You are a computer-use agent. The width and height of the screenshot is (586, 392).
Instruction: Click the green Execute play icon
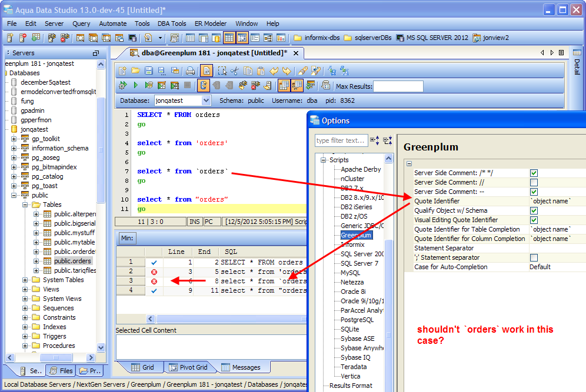(136, 85)
